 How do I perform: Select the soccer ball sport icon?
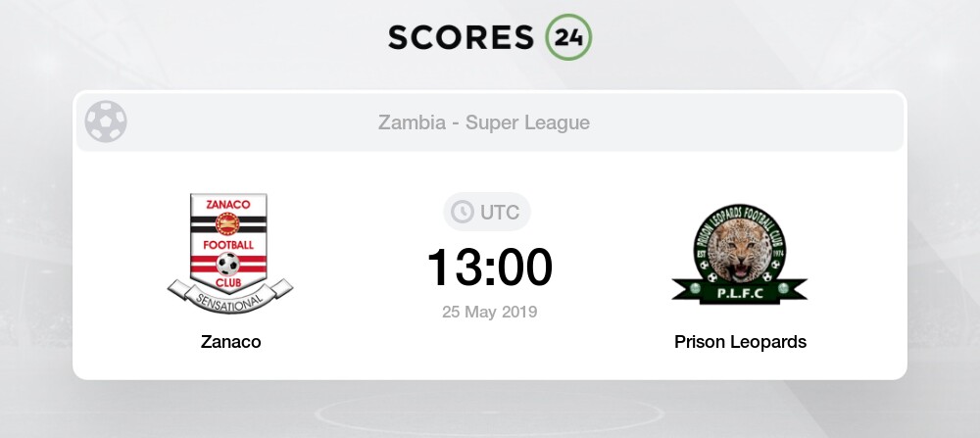click(x=106, y=122)
